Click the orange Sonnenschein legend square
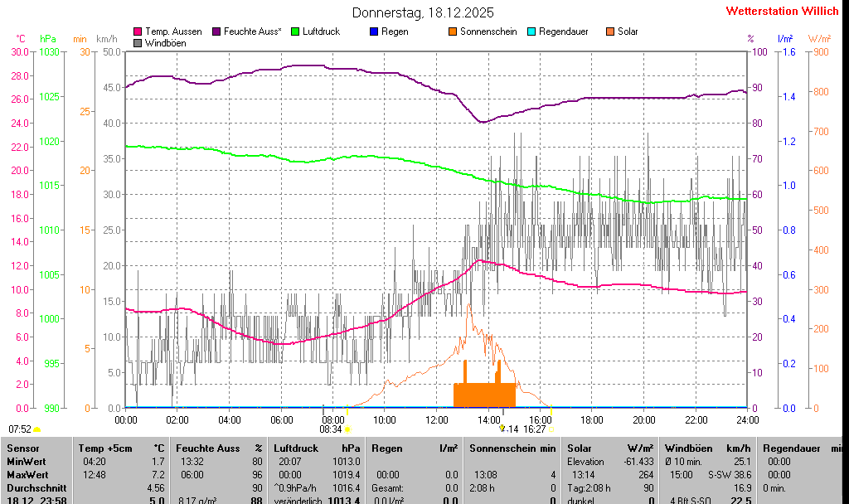This screenshot has height=504, width=849. 453,31
